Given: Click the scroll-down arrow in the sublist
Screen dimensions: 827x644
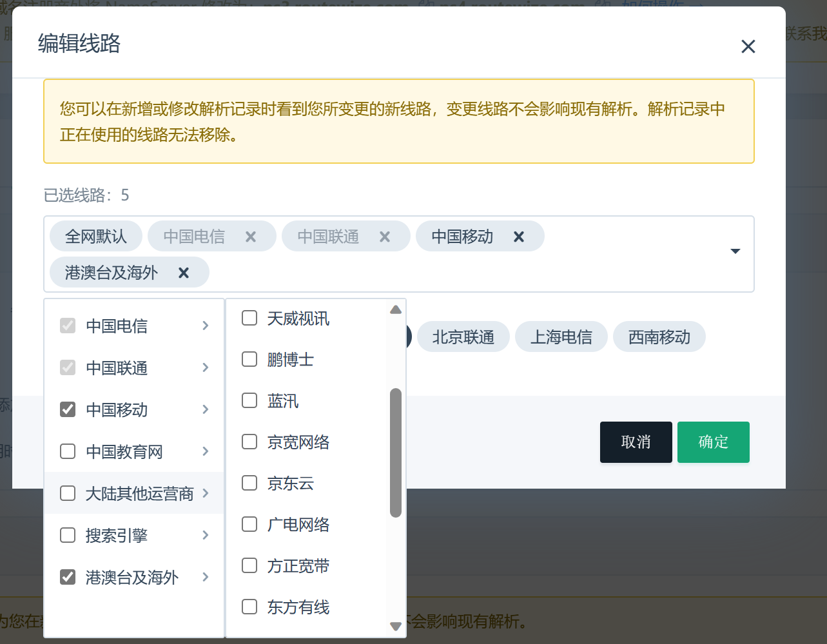Looking at the screenshot, I should 395,626.
